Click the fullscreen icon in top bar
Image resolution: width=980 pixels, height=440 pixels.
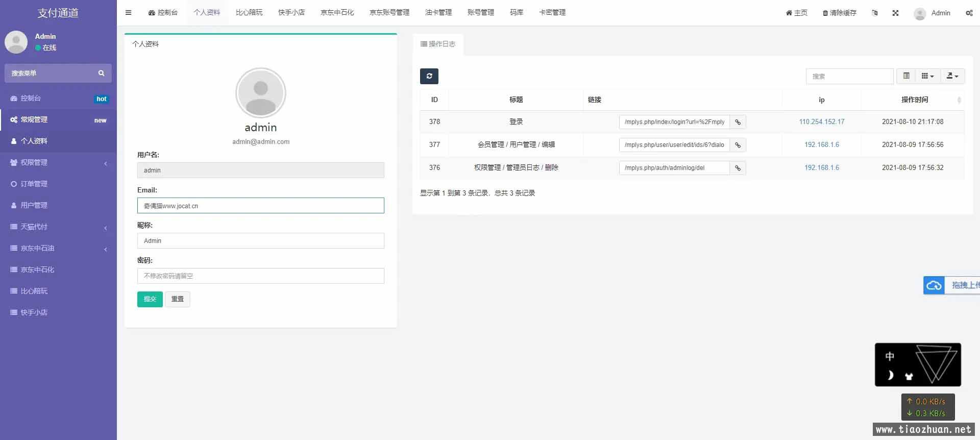coord(895,13)
